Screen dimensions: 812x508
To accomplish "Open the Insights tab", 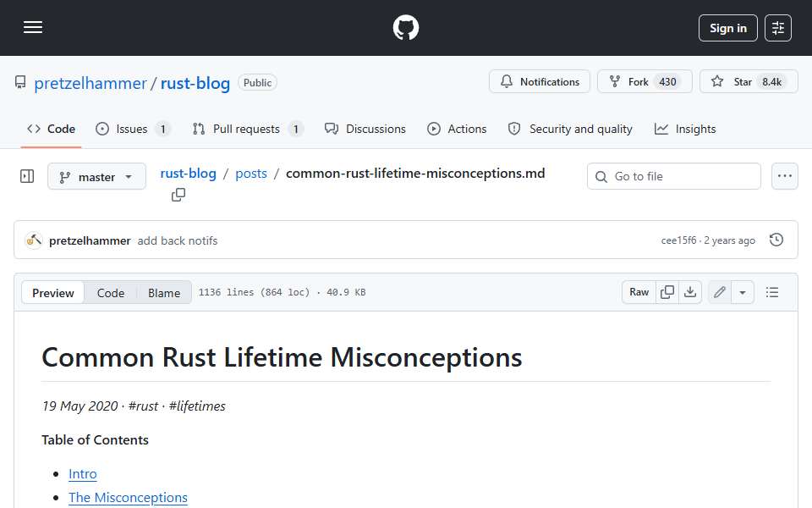I will click(685, 129).
